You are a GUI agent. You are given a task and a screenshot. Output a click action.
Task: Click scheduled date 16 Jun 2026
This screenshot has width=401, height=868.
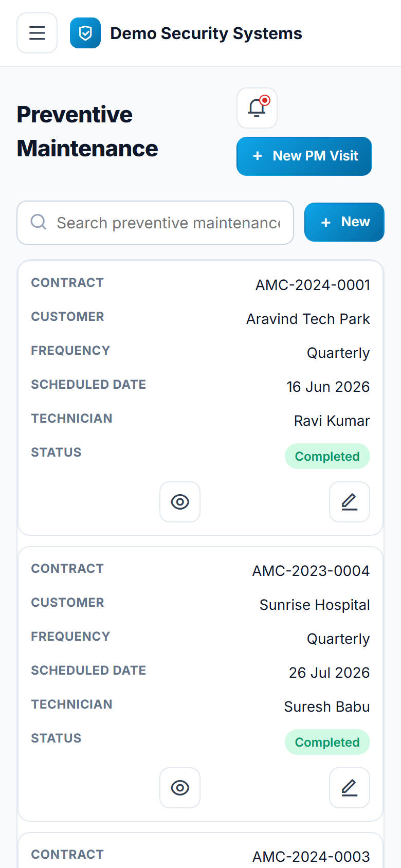click(x=328, y=387)
